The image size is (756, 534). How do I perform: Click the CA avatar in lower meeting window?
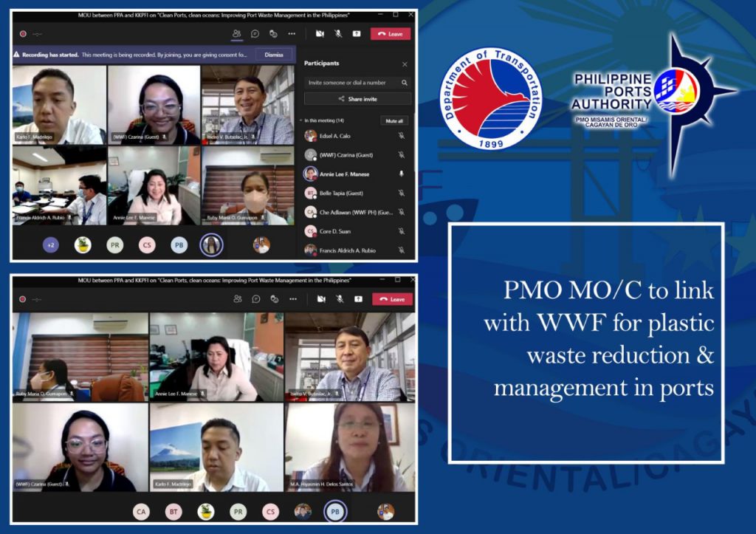[141, 512]
